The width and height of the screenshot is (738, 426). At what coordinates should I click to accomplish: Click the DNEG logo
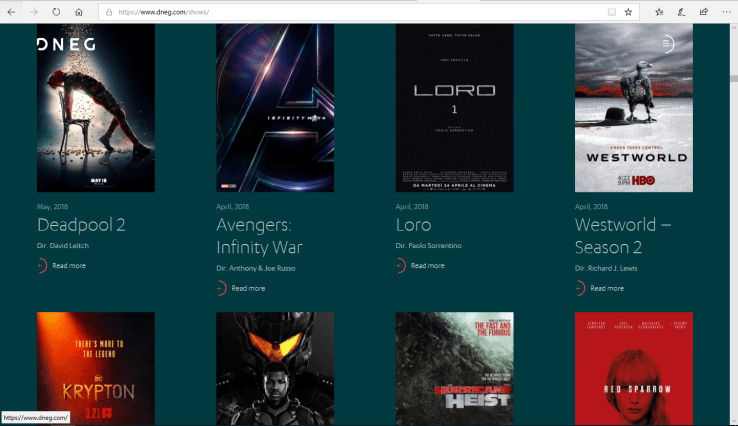[66, 44]
